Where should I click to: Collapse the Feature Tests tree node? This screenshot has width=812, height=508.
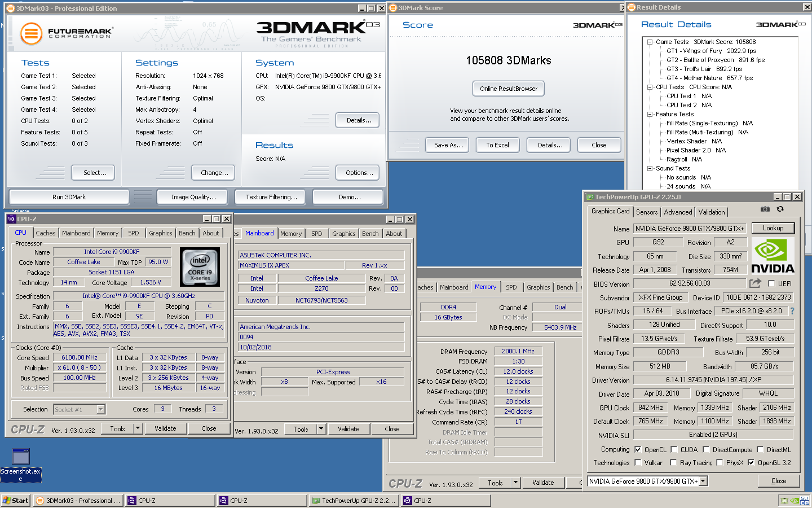(x=650, y=114)
